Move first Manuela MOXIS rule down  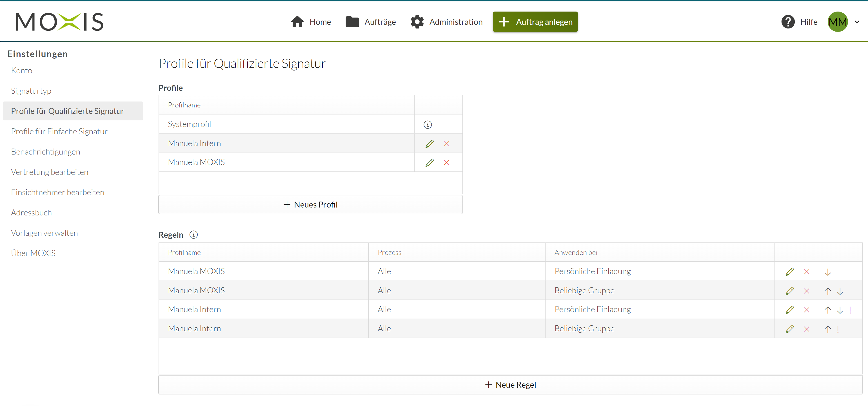click(x=827, y=272)
